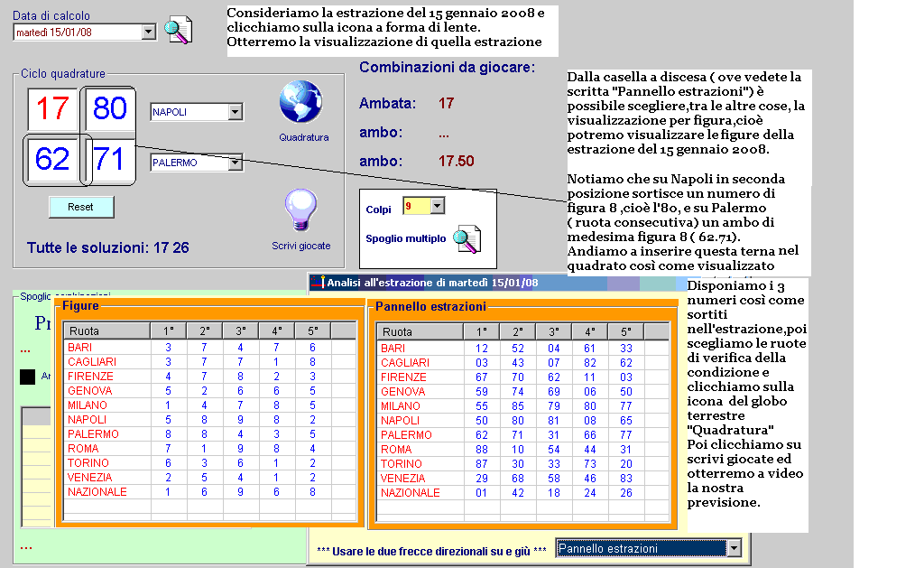Select MILANO in the Figure table
This screenshot has width=924, height=568.
point(88,405)
